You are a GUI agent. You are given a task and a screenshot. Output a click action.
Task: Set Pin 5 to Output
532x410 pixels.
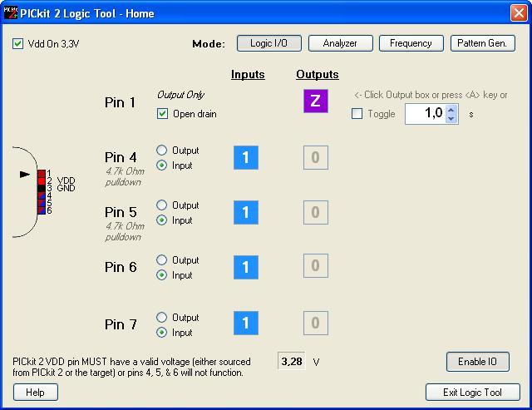tap(162, 205)
